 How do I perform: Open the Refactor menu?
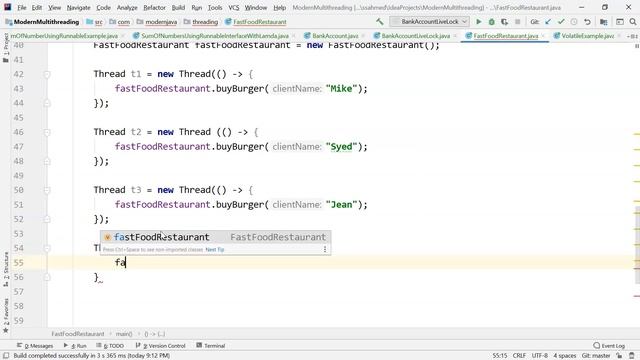tap(154, 7)
